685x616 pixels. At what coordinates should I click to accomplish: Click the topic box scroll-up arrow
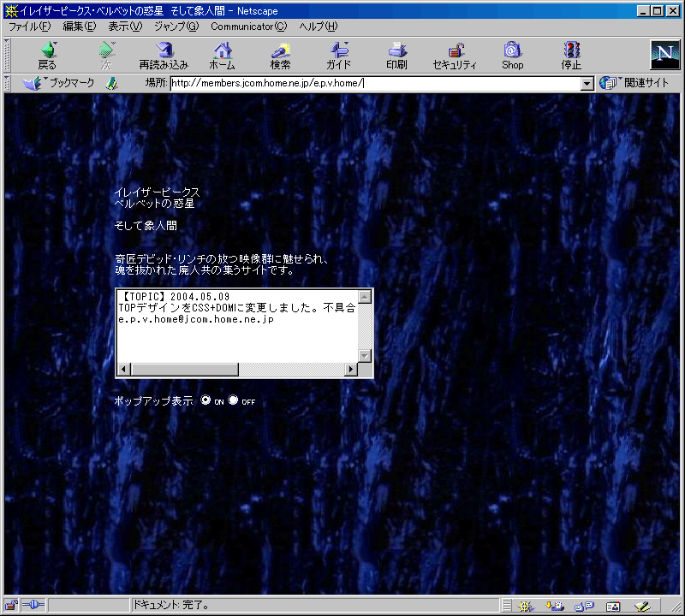(x=365, y=297)
